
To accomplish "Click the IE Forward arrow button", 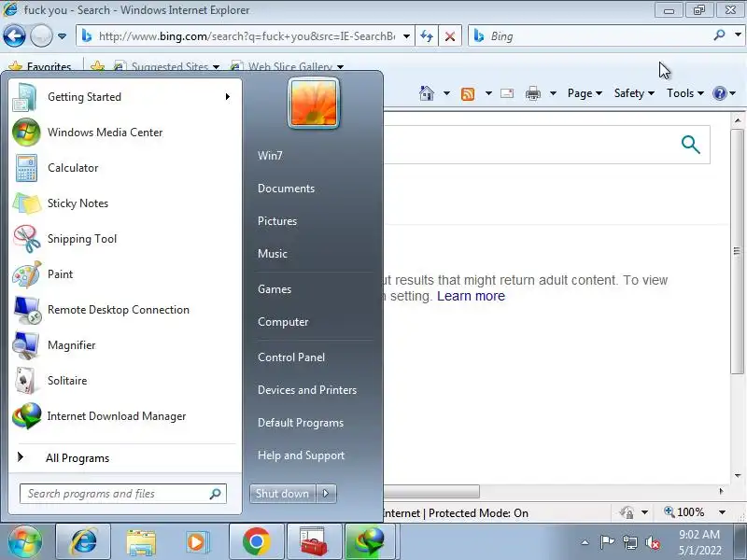I will (x=41, y=35).
